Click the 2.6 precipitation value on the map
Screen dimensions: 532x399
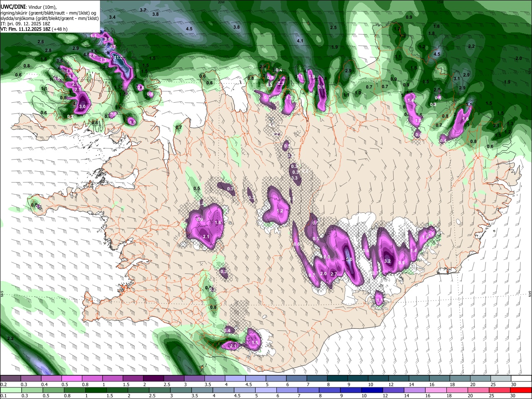41,42
